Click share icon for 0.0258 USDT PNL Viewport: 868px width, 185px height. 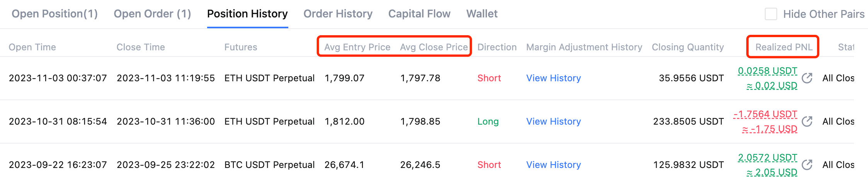[807, 78]
